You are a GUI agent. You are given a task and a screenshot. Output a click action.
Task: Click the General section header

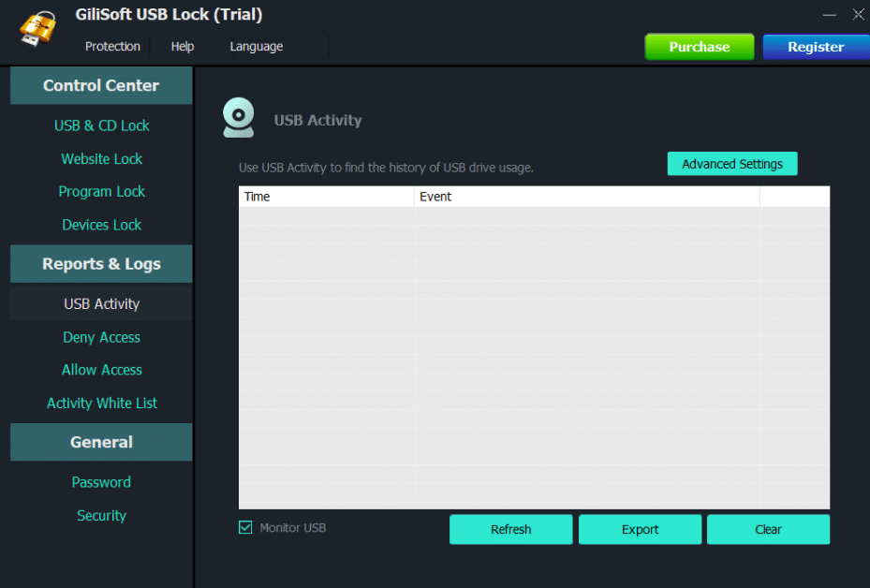(101, 442)
